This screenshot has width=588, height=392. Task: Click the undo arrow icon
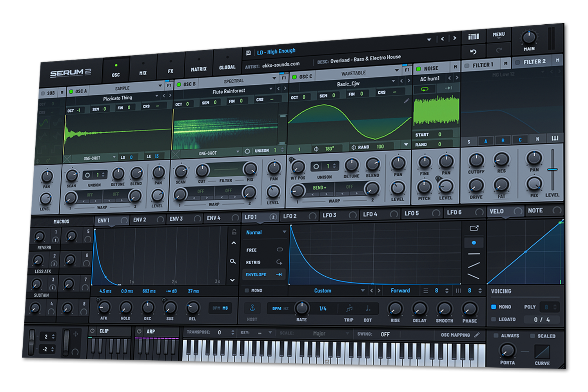click(x=474, y=51)
